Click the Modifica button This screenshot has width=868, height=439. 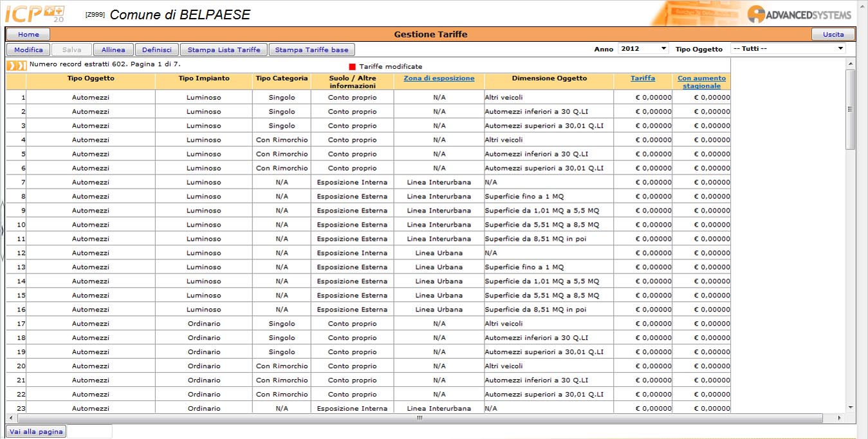(28, 50)
